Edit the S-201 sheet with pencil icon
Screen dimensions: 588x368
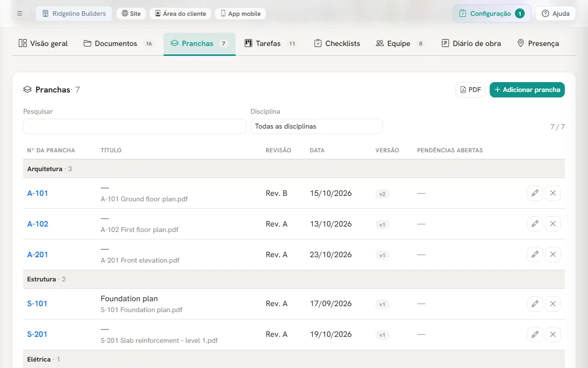535,334
